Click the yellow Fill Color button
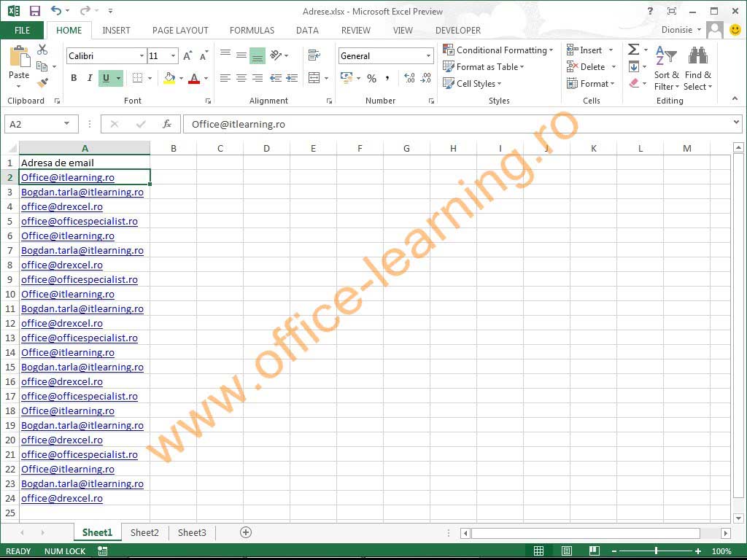Image resolution: width=747 pixels, height=560 pixels. pos(169,78)
